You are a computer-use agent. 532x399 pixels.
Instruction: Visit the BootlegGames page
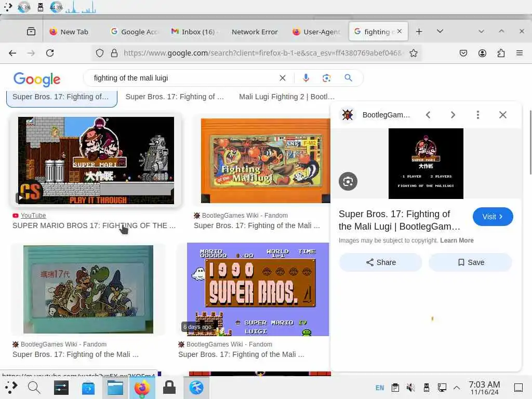tap(493, 217)
